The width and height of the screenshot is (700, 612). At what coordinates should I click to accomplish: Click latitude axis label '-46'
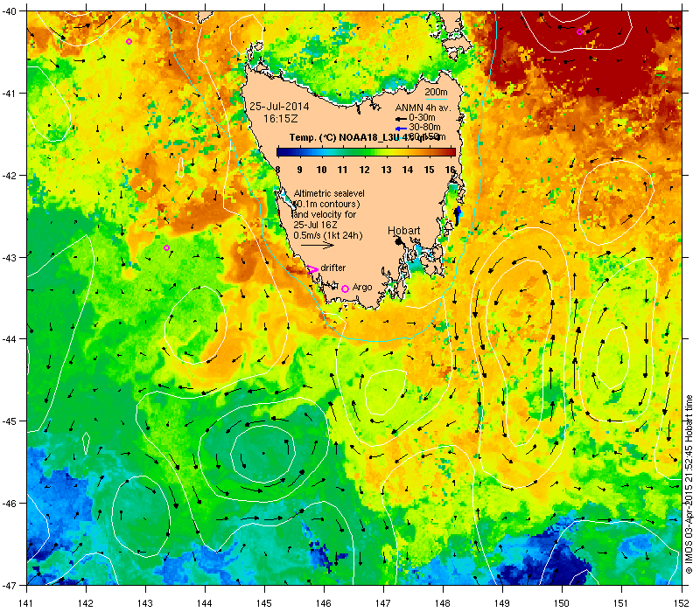point(8,504)
